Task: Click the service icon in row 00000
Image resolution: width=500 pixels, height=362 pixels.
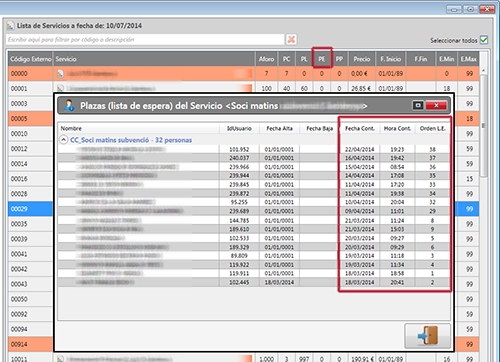Action: [x=60, y=74]
